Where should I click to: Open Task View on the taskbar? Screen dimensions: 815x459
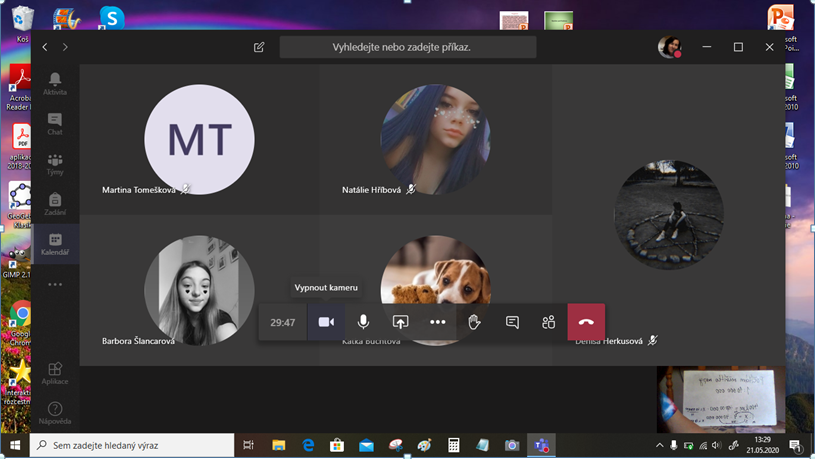click(x=248, y=445)
